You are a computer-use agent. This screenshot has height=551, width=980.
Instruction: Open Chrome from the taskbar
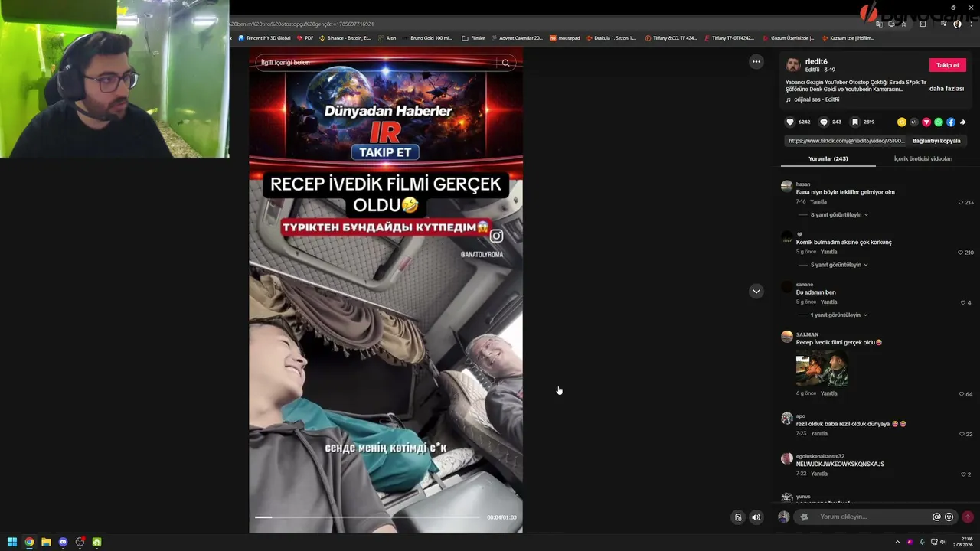(x=29, y=542)
